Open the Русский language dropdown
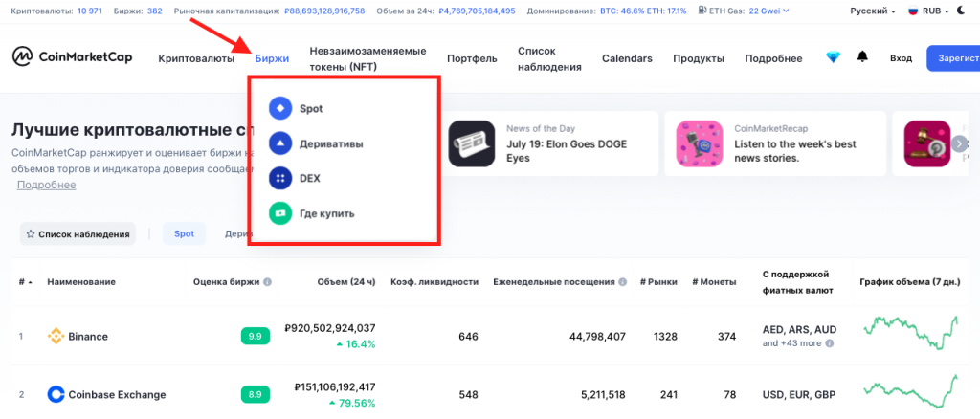The image size is (980, 419). [873, 11]
